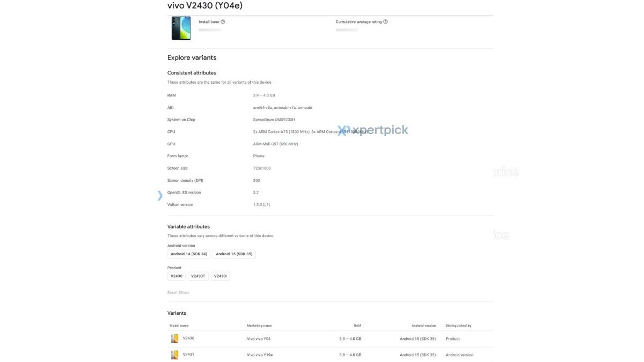Click the Reset filters link
The image size is (644, 362).
(x=178, y=293)
